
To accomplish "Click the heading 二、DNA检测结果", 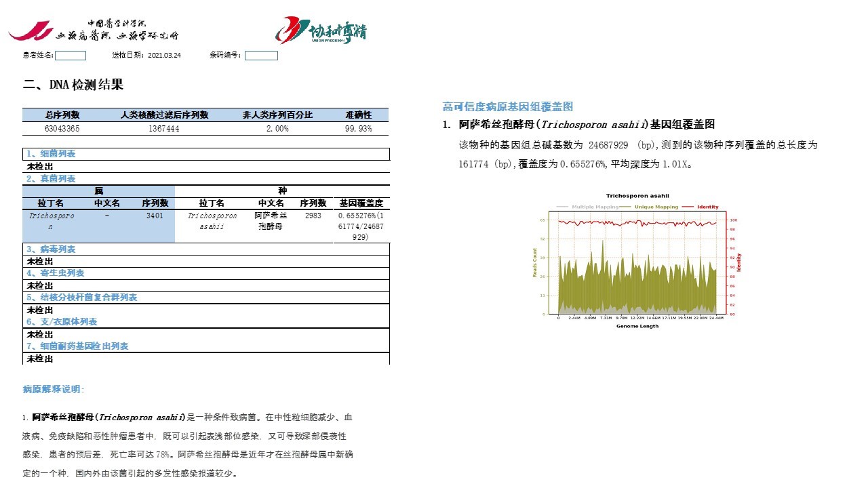I will pos(73,85).
